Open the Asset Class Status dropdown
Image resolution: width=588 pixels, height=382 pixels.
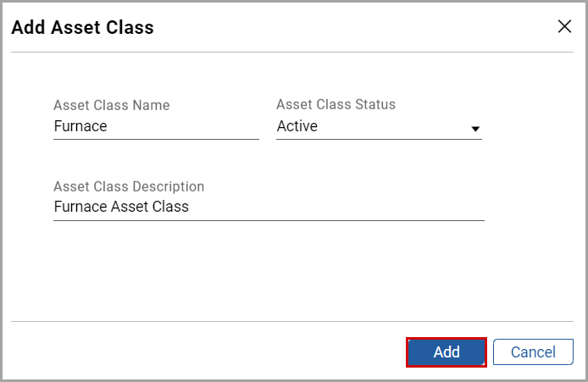point(379,126)
